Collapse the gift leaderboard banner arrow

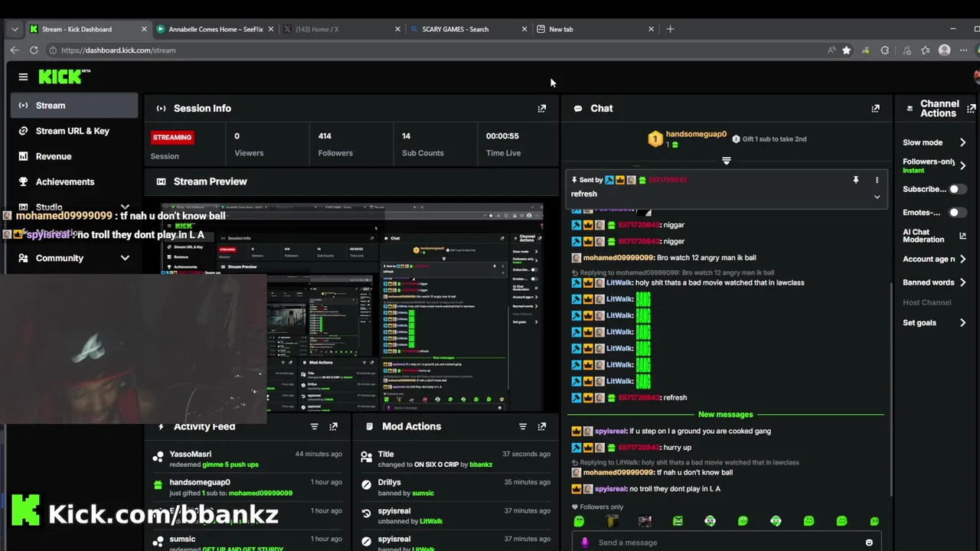pyautogui.click(x=727, y=161)
